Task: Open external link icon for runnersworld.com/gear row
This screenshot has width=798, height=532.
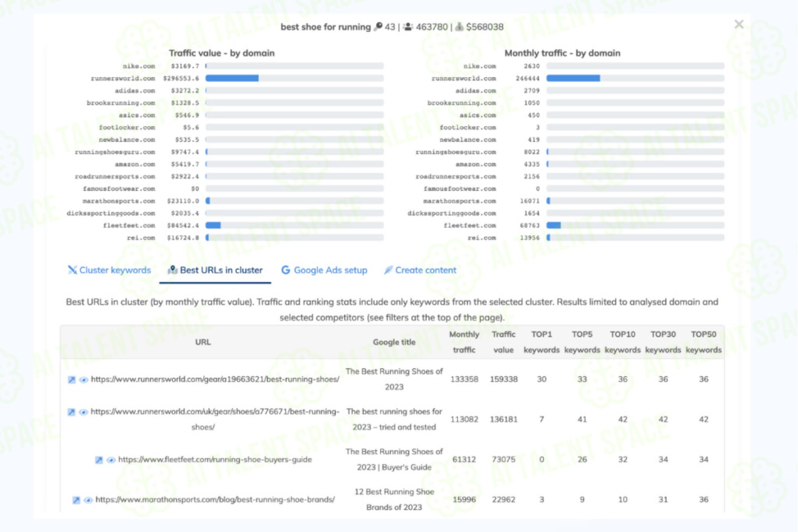Action: coord(71,380)
